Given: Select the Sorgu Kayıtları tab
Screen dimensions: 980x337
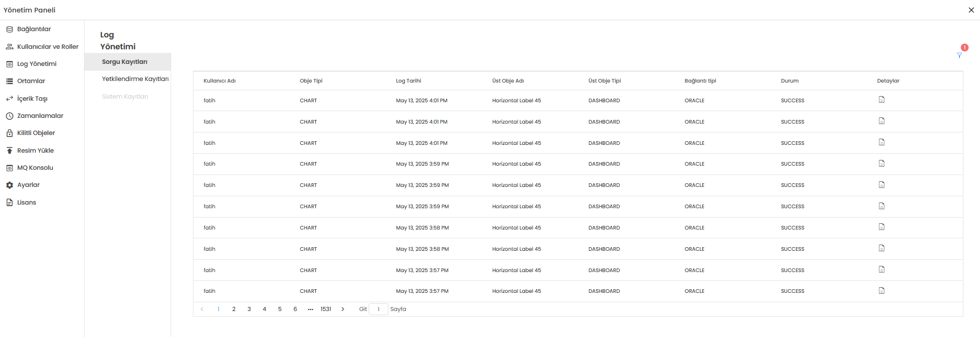Looking at the screenshot, I should (124, 62).
